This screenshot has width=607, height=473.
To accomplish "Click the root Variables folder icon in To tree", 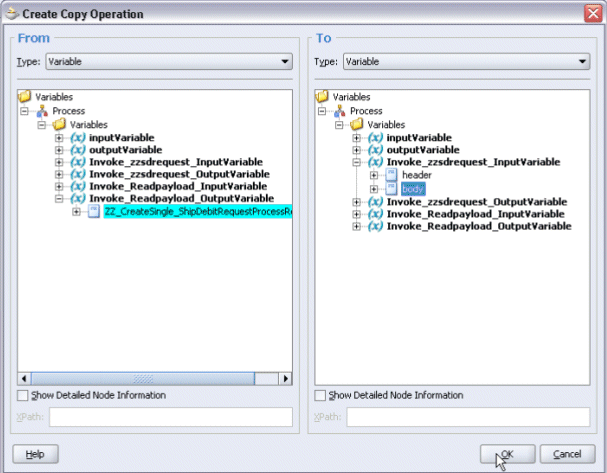I will click(322, 96).
